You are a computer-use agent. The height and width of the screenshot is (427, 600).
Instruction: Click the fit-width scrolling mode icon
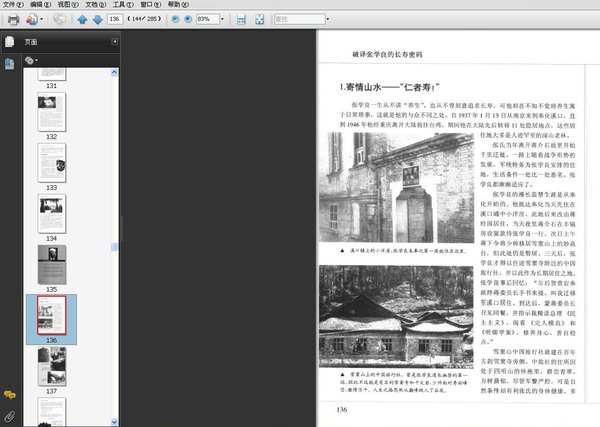tap(238, 19)
